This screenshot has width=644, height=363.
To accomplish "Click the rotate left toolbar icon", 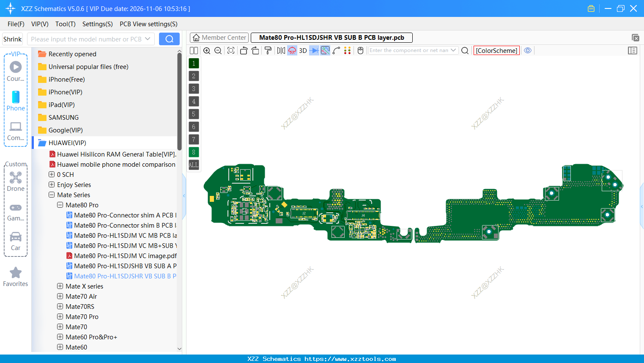I will point(244,50).
